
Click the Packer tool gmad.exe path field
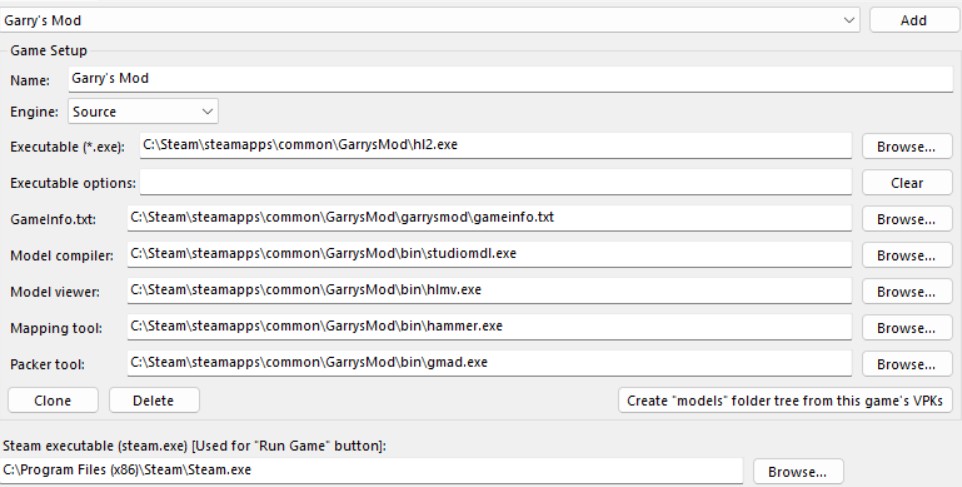(x=490, y=363)
